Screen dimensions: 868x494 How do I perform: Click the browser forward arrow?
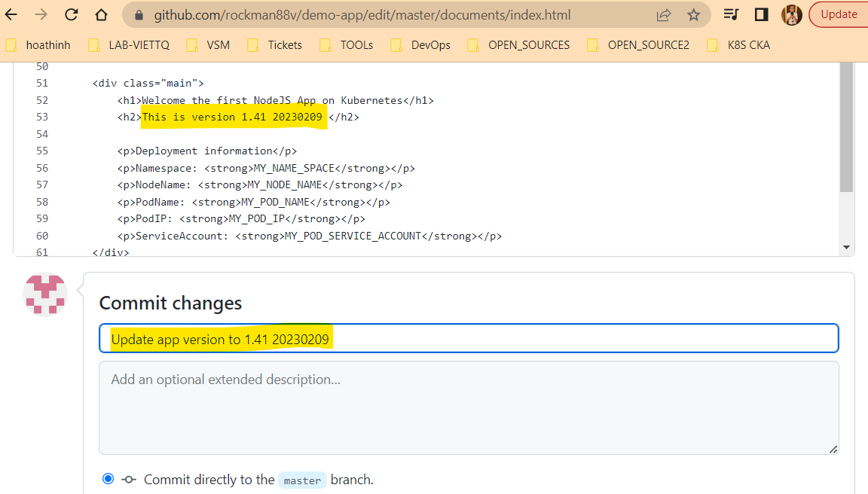[x=41, y=14]
